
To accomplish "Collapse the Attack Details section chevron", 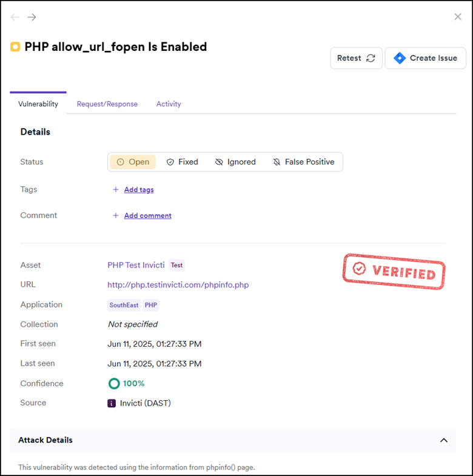I will pos(444,440).
